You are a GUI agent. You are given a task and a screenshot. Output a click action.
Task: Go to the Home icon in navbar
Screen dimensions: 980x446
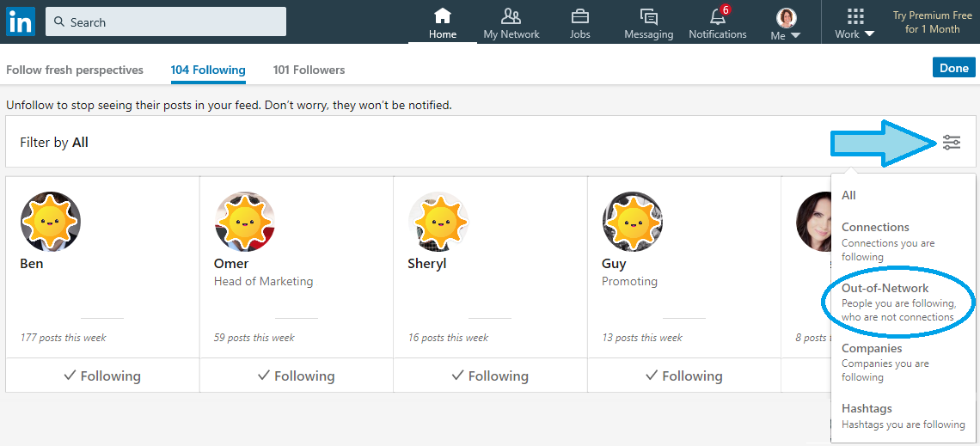(x=443, y=15)
